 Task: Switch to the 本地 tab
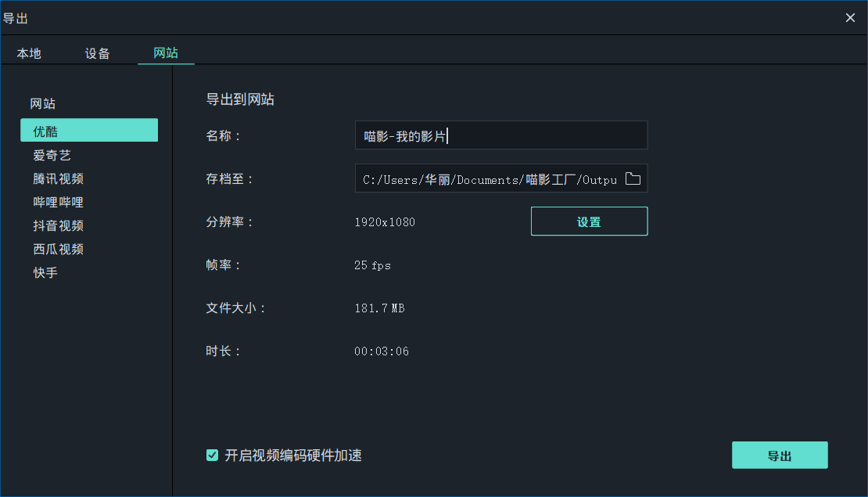click(28, 53)
